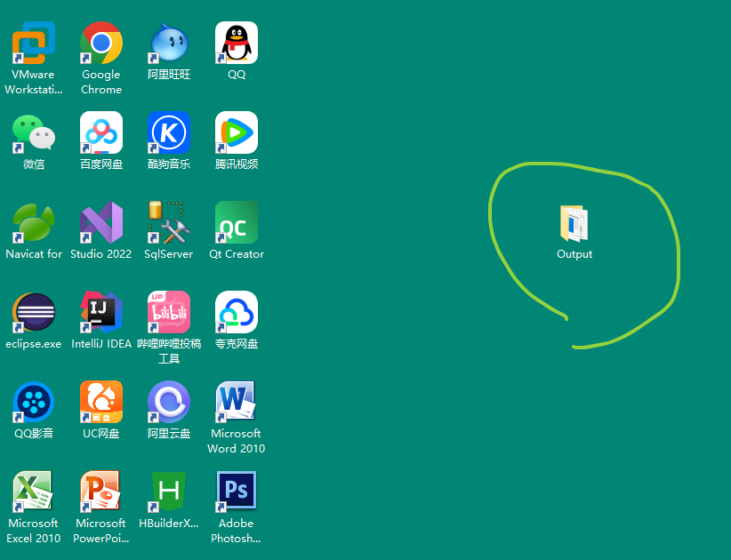Click the Adobe Photoshop icon
Screen dimensions: 731x560
[237, 492]
